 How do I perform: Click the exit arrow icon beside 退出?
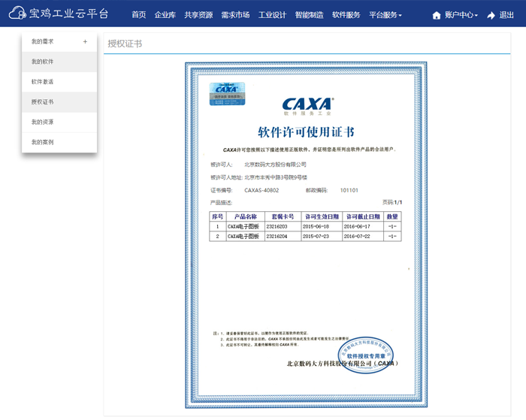tap(491, 16)
